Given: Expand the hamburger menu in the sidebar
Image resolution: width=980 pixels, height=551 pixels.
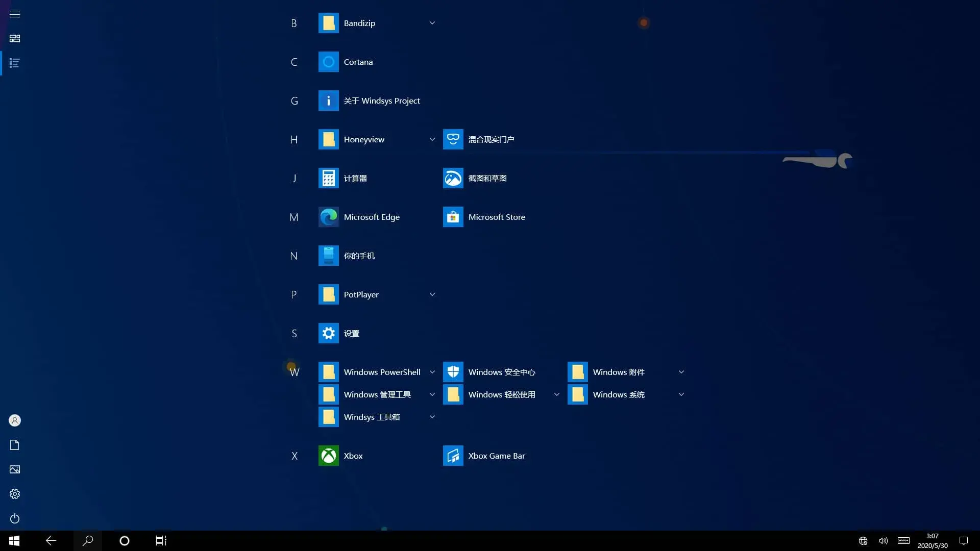Looking at the screenshot, I should point(15,14).
